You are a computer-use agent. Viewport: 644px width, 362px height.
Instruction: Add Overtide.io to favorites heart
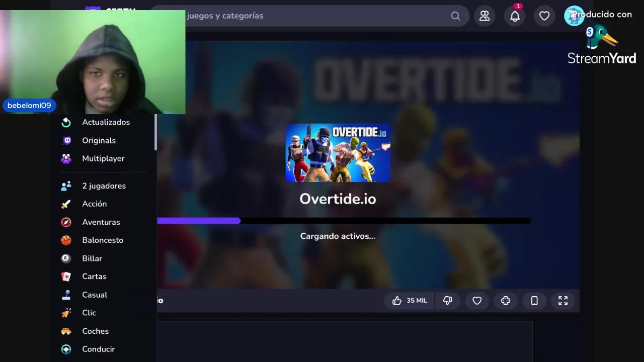point(477,301)
